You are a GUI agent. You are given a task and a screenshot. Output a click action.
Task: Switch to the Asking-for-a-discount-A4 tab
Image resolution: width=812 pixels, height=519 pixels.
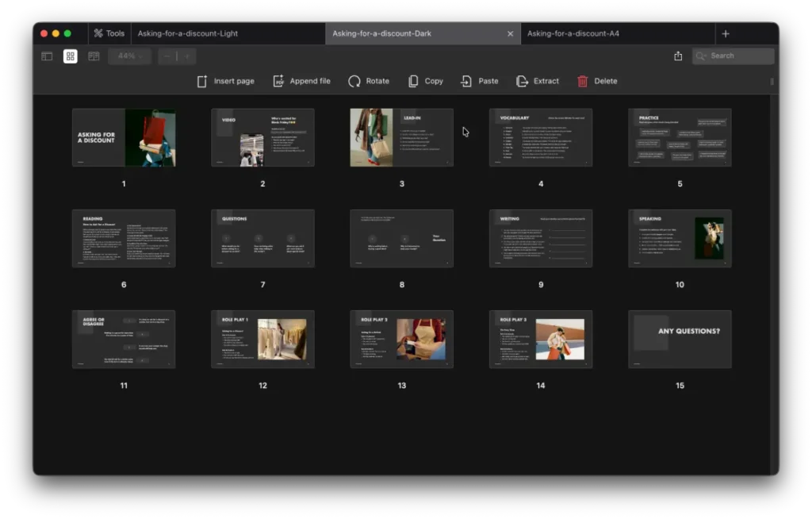[x=575, y=33]
